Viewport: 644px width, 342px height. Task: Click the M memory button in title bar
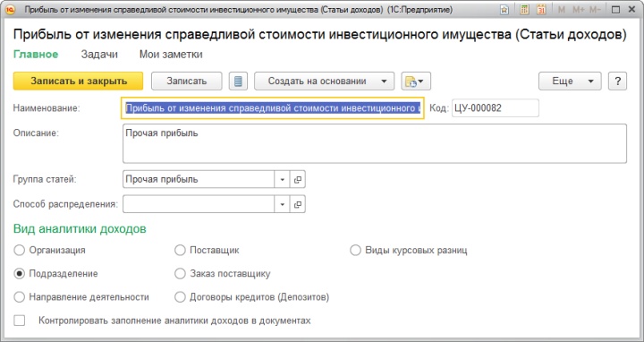[x=562, y=10]
